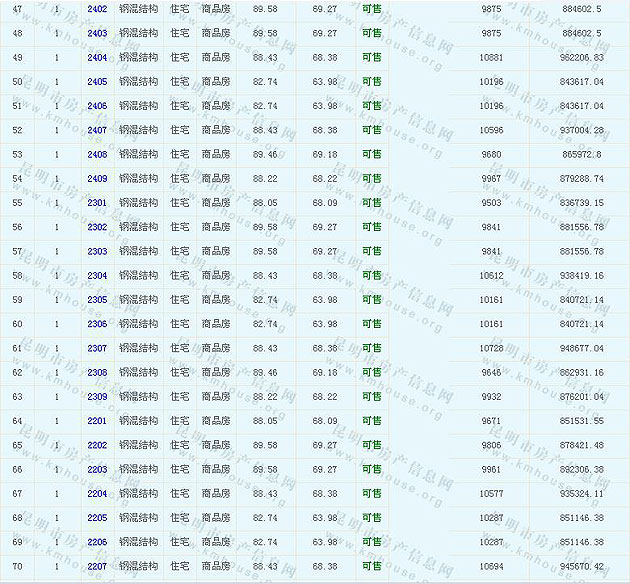630x584 pixels.
Task: Open room 2301 link
Action: pos(97,203)
